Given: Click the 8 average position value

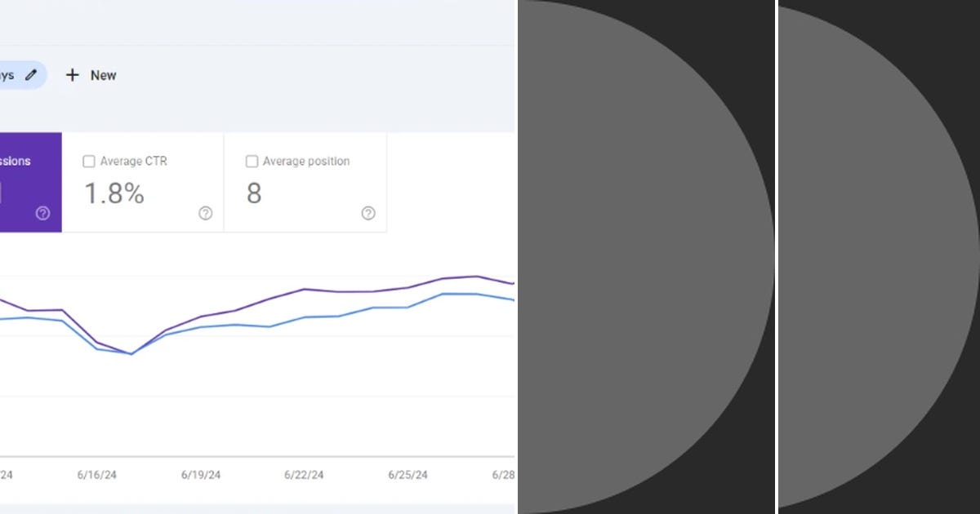Looking at the screenshot, I should point(254,194).
